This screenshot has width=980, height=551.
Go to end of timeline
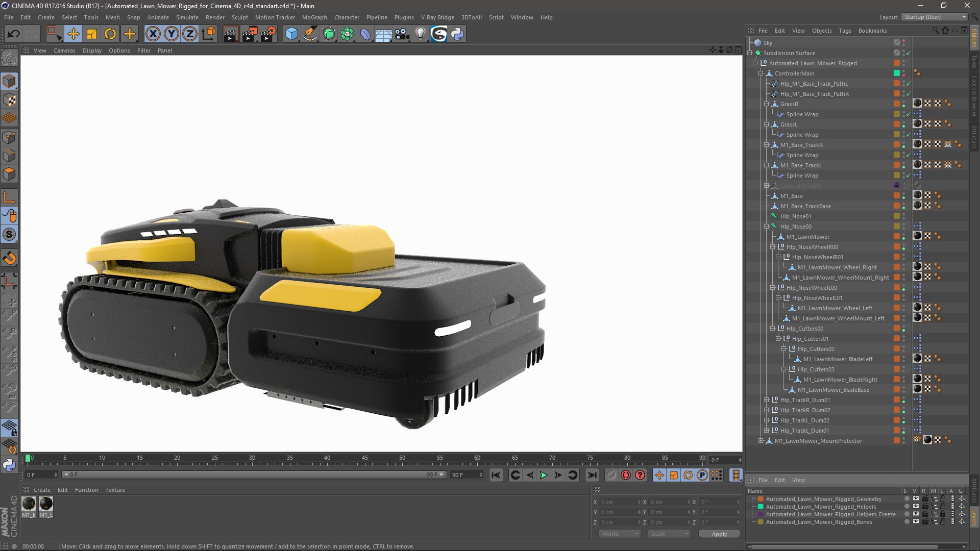point(592,475)
